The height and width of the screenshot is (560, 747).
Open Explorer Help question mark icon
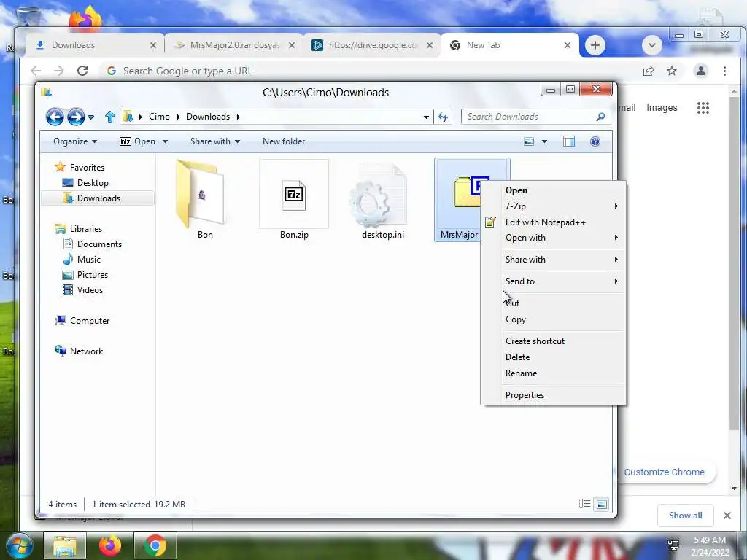tap(595, 141)
